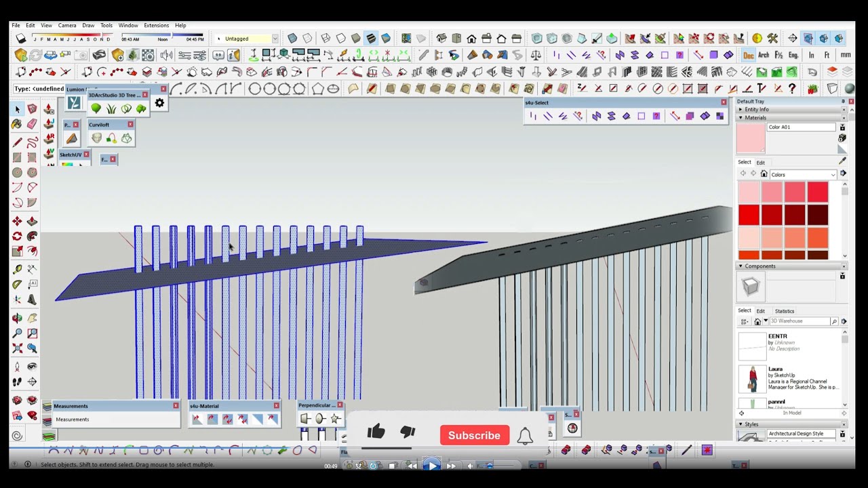Toggle the Dec units format button
This screenshot has width=868, height=488.
pos(749,56)
